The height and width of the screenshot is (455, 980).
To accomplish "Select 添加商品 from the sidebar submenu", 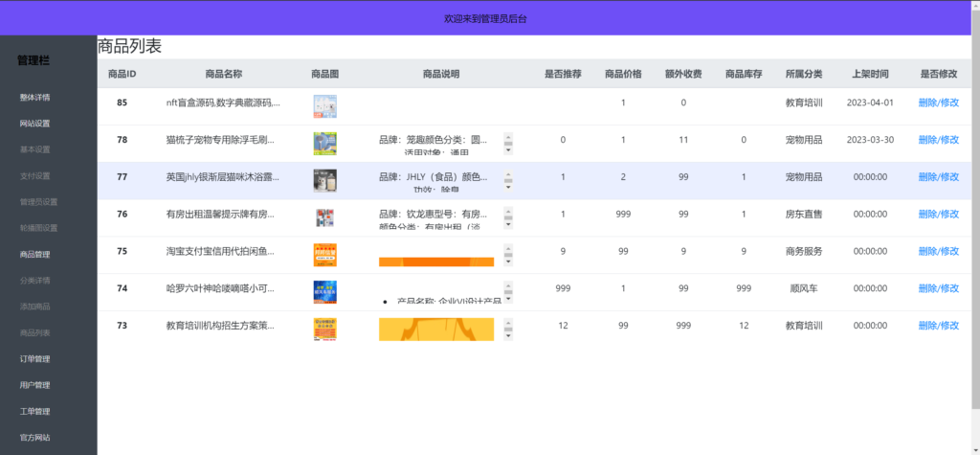I will coord(34,307).
